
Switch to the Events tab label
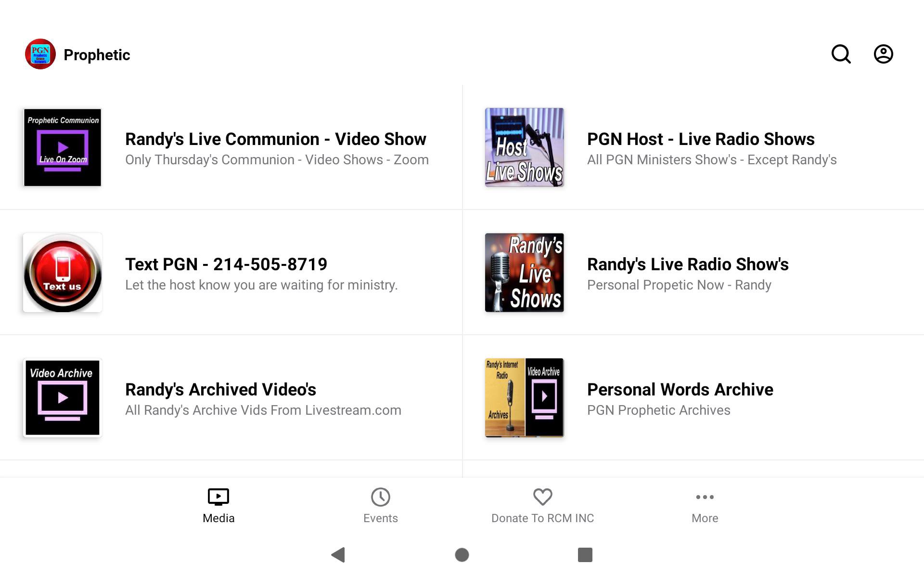380,518
